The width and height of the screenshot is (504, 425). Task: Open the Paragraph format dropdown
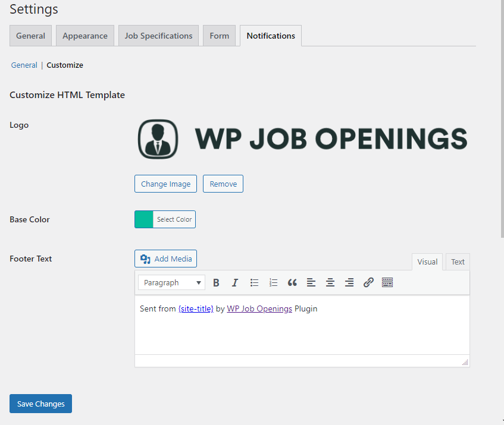(171, 282)
